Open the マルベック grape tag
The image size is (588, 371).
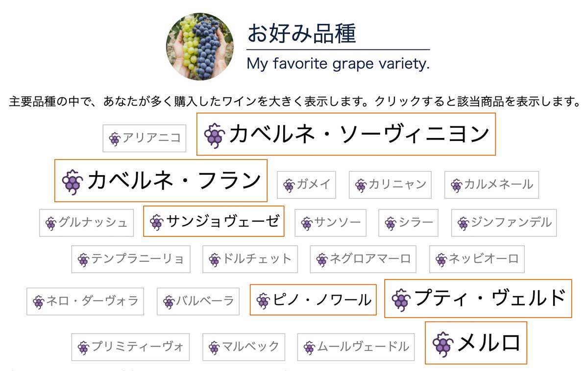244,347
